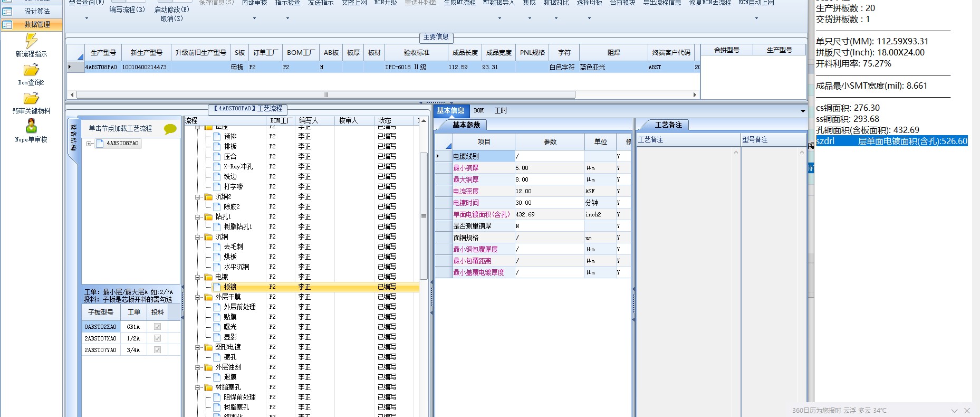Select the 4ABST08PA0 row in main info grid
Screen dimensions: 980x417
[x=383, y=67]
